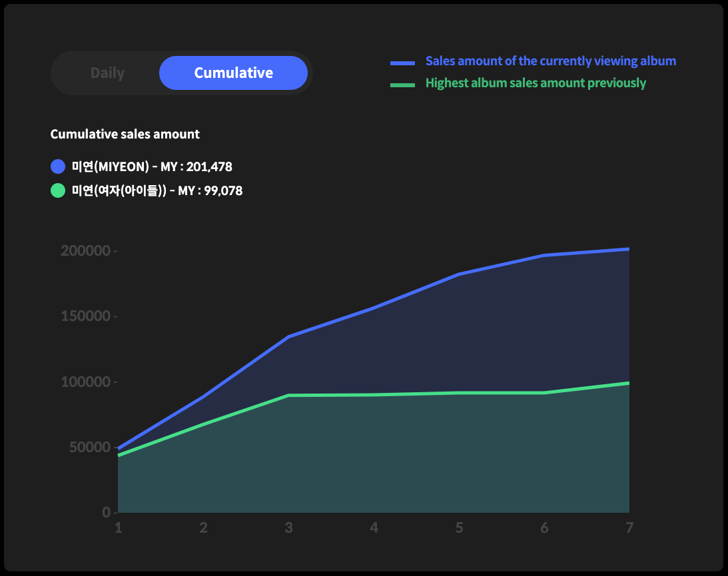Click the blue line's point at day 5
The image size is (728, 576).
click(459, 274)
